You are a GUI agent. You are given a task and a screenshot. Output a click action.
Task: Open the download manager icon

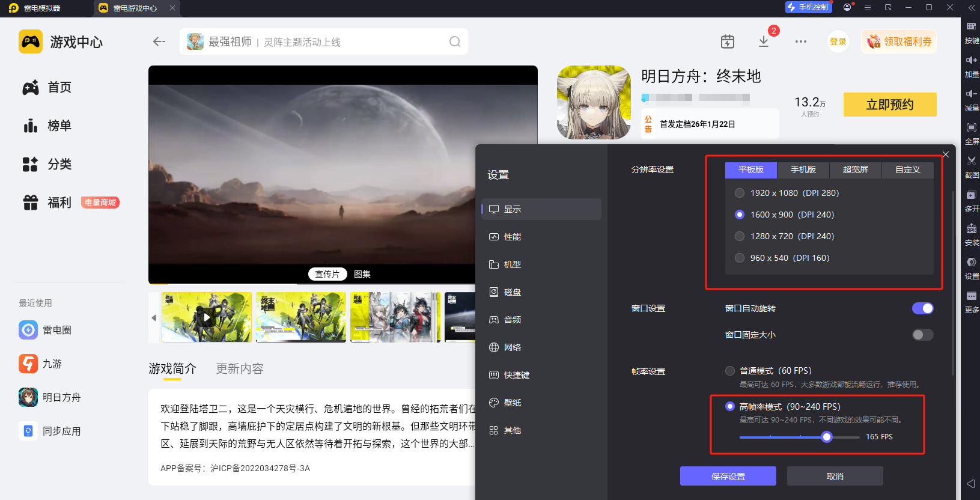(764, 41)
